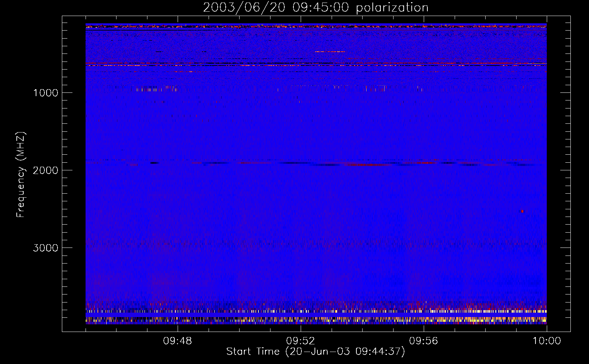The image size is (589, 364).
Task: Click the plot title "2003/06/20 09:45:00 polarization"
Action: point(316,8)
